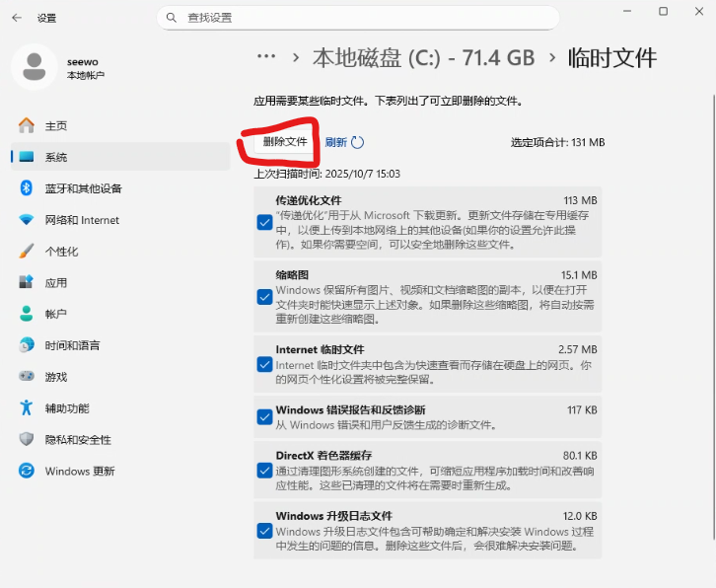Open 个性化 settings
Screen dimensions: 716x588
click(x=120, y=251)
